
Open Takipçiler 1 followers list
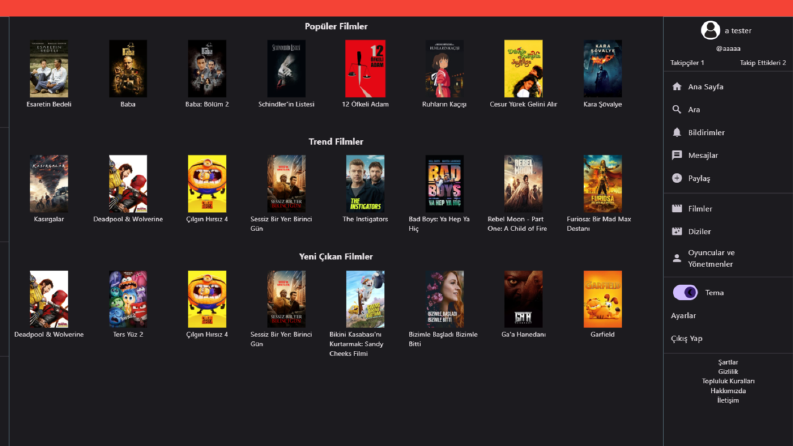point(687,63)
